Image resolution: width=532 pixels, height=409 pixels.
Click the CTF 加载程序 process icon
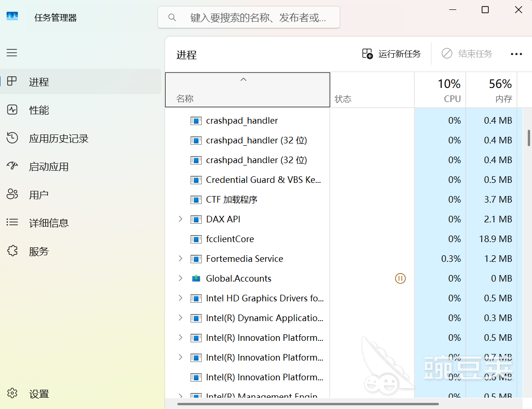point(196,199)
